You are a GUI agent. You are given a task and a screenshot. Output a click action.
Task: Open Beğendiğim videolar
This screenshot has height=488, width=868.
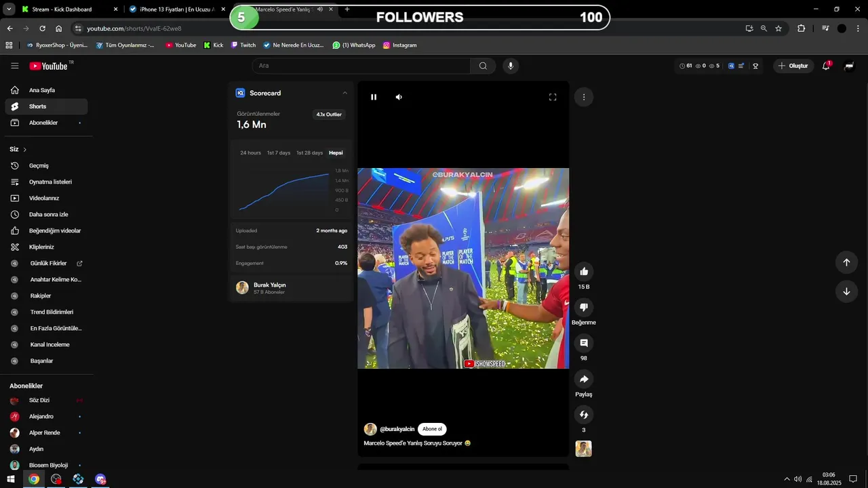point(46,230)
